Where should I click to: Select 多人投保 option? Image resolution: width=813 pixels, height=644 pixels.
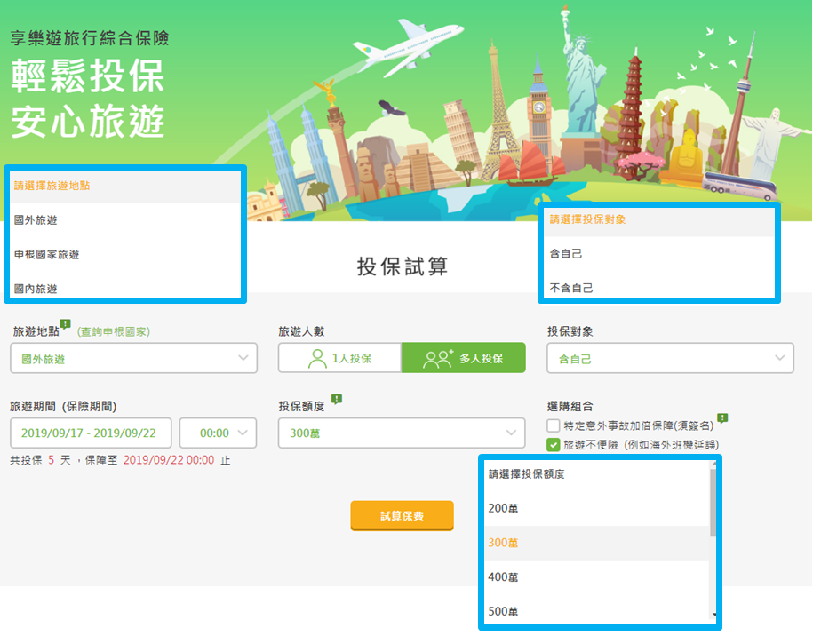tap(464, 358)
